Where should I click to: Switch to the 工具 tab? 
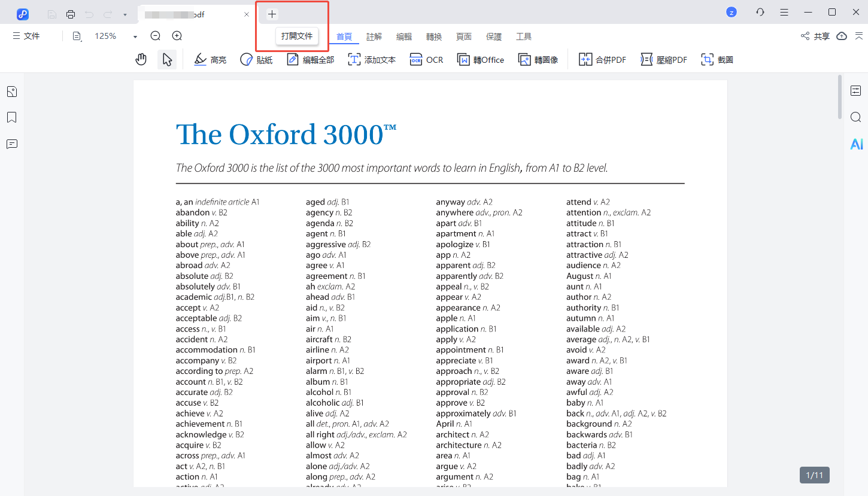[x=524, y=36]
